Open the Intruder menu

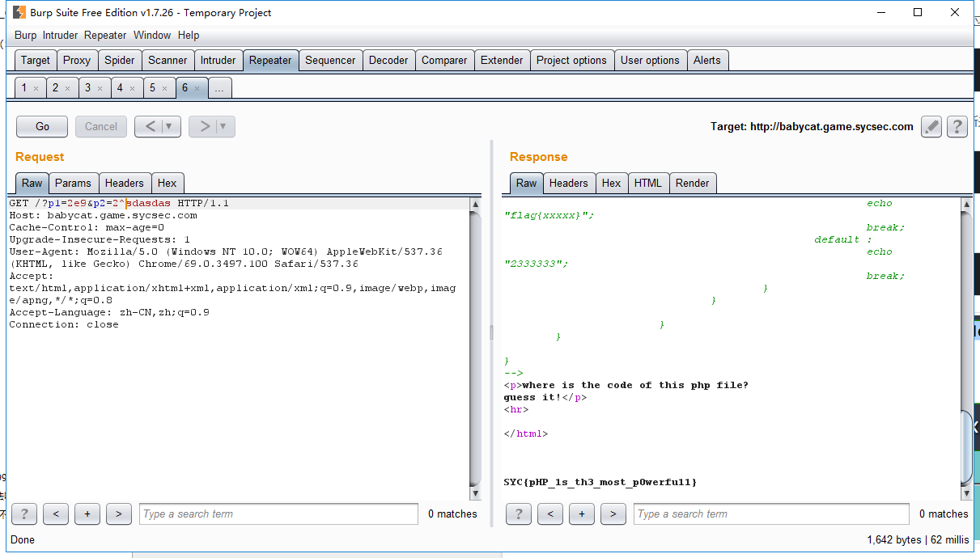(x=61, y=35)
